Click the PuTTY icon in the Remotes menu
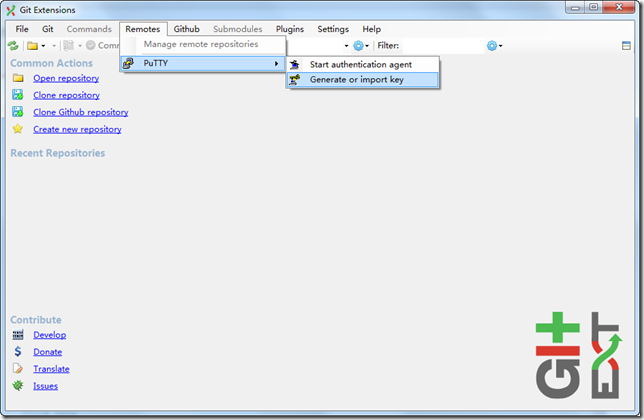Screen dimensions: 644x420 [129, 63]
